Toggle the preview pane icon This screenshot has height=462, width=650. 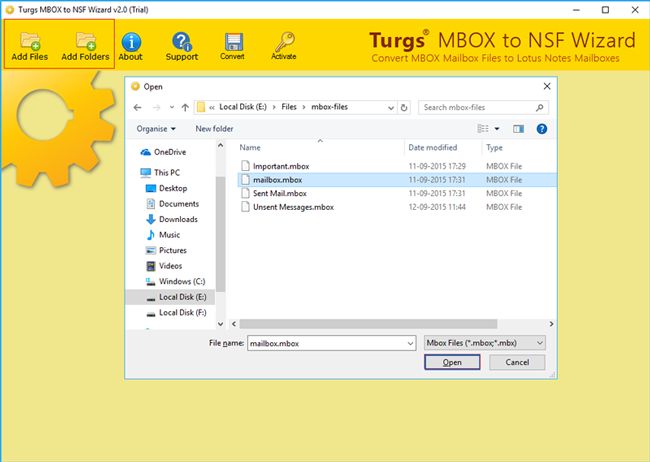(x=518, y=128)
